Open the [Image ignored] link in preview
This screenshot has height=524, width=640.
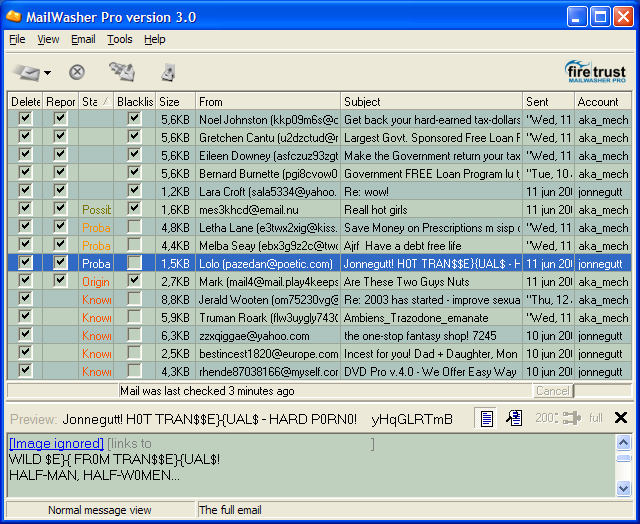pos(56,443)
